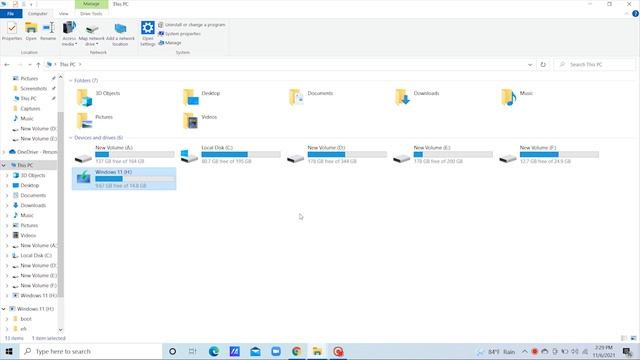The height and width of the screenshot is (360, 640).
Task: Click the navigation pane scroll-down arrow
Action: point(60,329)
